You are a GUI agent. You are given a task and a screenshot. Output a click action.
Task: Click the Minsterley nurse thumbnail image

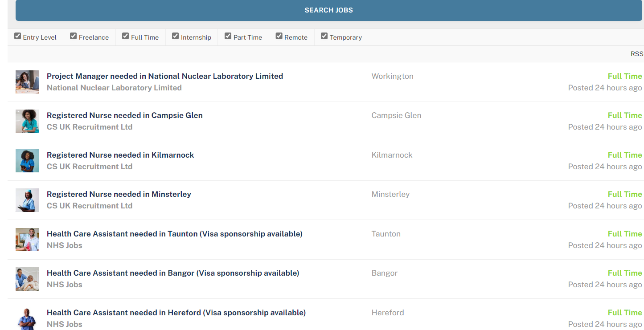point(27,200)
